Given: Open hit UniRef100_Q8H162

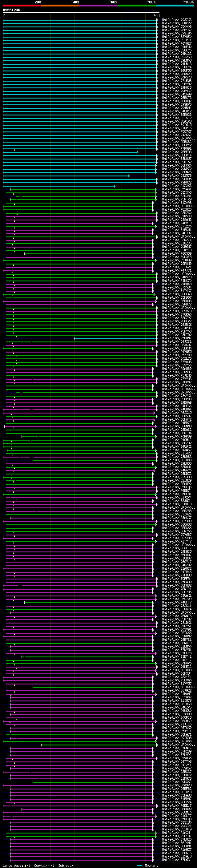Looking at the screenshot, I should (x=177, y=30).
